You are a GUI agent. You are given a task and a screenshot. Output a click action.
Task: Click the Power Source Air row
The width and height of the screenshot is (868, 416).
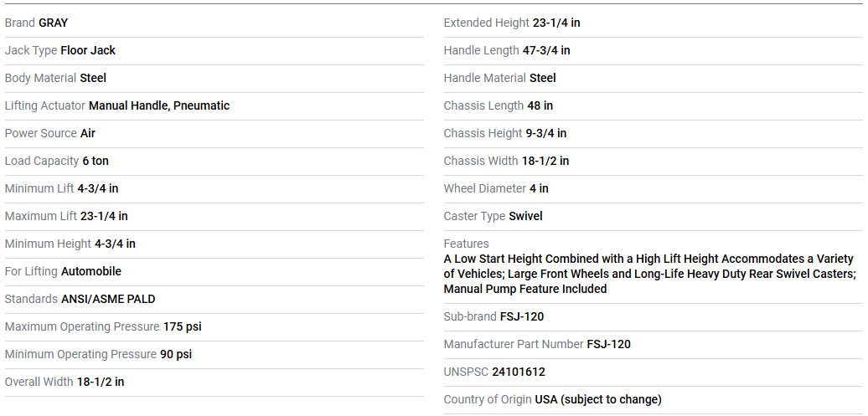[50, 133]
